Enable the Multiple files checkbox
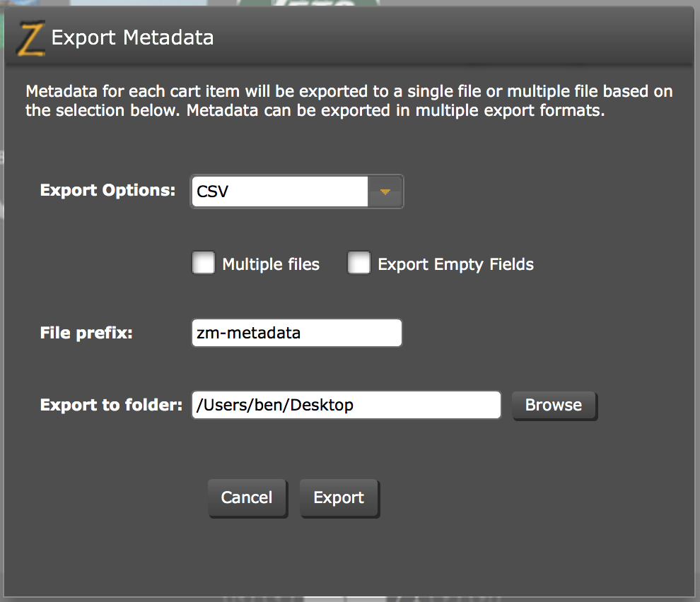700x602 pixels. pos(204,263)
